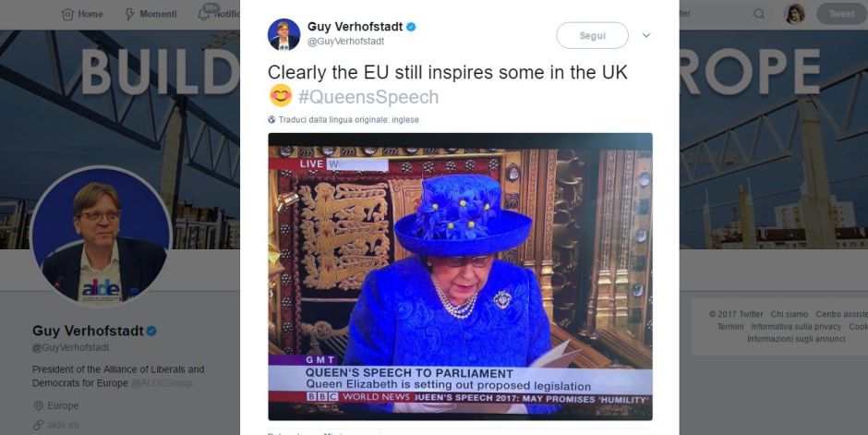This screenshot has width=868, height=435.
Task: Open the large profile photo on left
Action: point(101,236)
